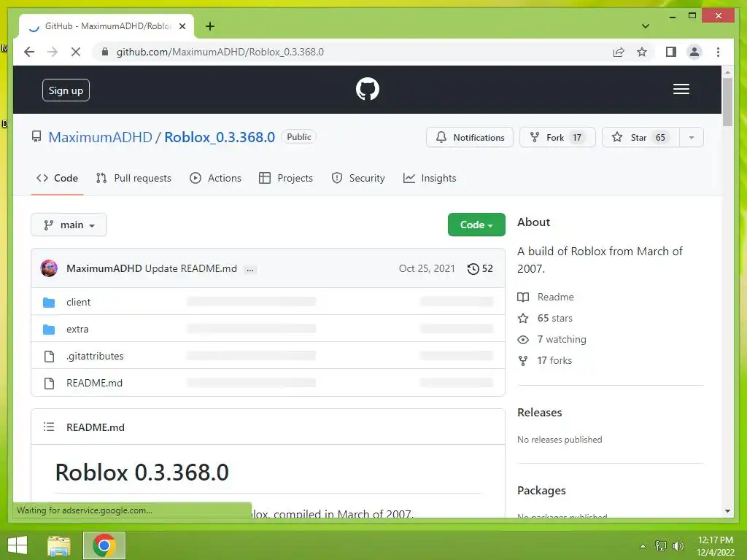Click the browser back arrow
747x560 pixels.
click(x=29, y=52)
